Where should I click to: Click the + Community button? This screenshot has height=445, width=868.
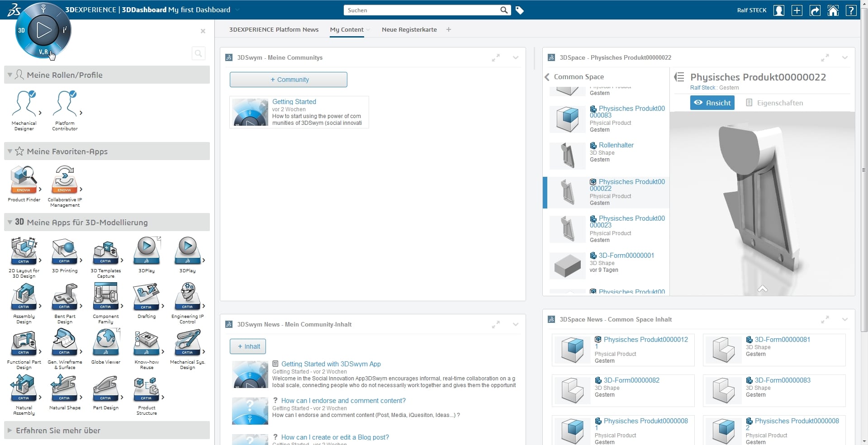click(289, 80)
